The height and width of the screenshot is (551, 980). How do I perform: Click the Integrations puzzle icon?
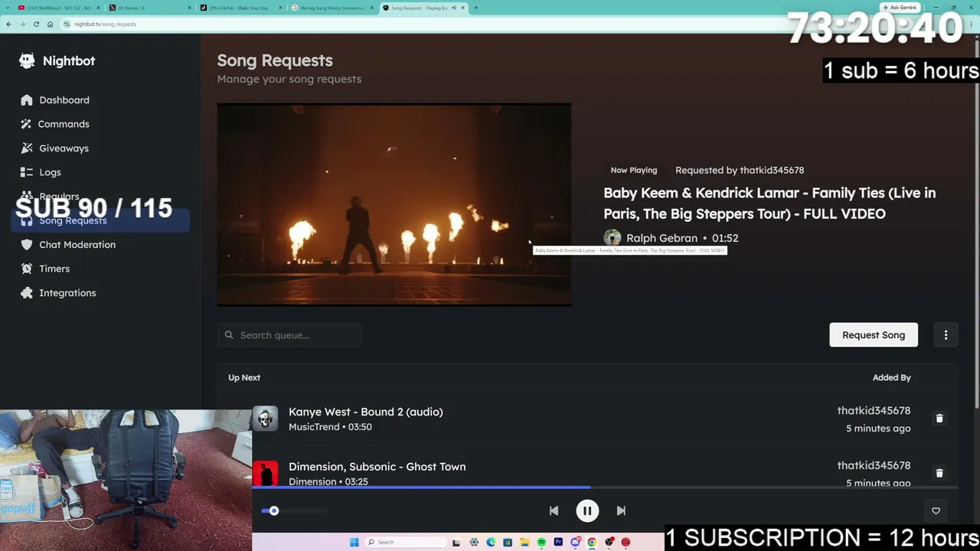27,293
